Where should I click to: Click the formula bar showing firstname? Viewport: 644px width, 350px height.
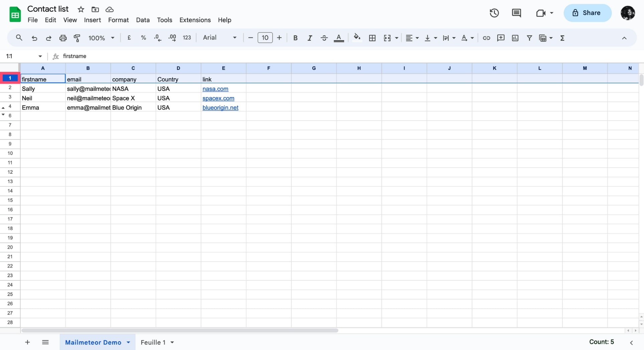click(x=351, y=56)
